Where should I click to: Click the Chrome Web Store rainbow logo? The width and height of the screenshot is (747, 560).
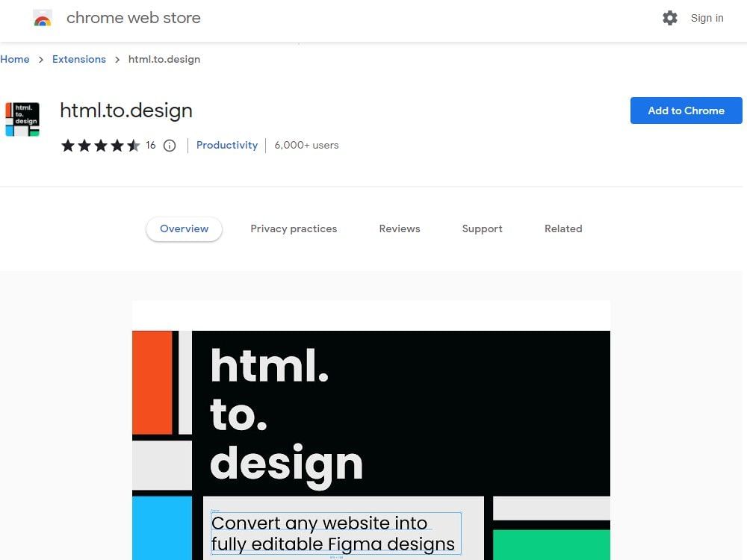[x=43, y=19]
